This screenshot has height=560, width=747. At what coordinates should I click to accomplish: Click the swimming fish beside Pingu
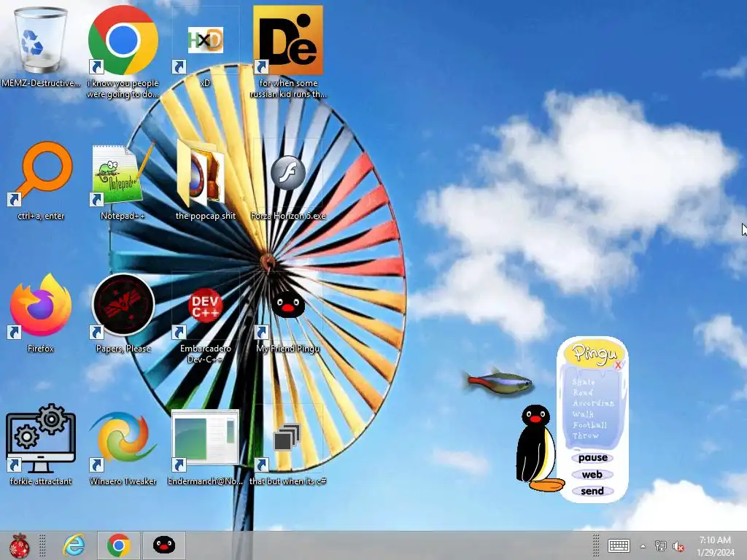[499, 382]
